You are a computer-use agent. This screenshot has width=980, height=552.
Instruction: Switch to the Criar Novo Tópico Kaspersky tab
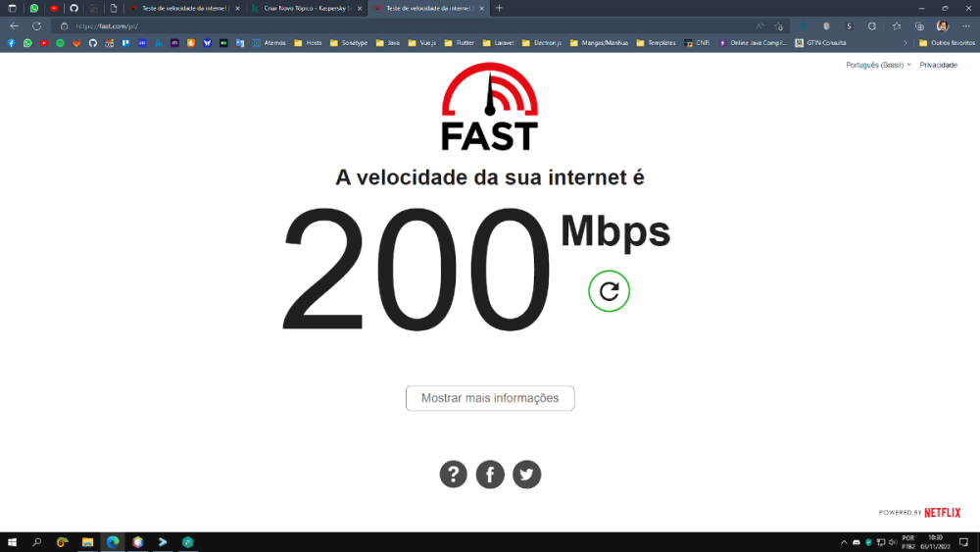point(306,8)
